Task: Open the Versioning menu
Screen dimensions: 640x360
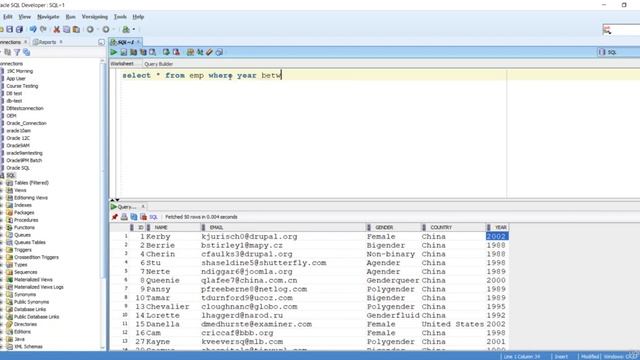Action: 95,17
